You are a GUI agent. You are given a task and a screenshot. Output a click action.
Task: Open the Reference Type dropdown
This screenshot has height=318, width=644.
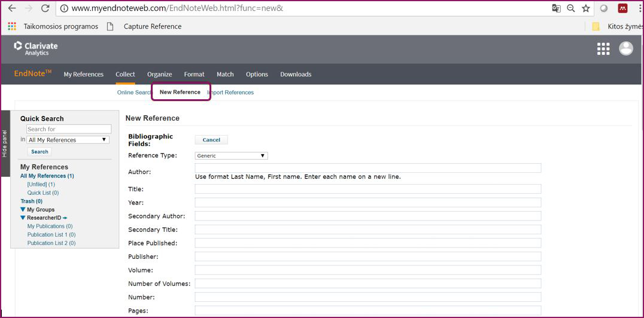coord(232,156)
